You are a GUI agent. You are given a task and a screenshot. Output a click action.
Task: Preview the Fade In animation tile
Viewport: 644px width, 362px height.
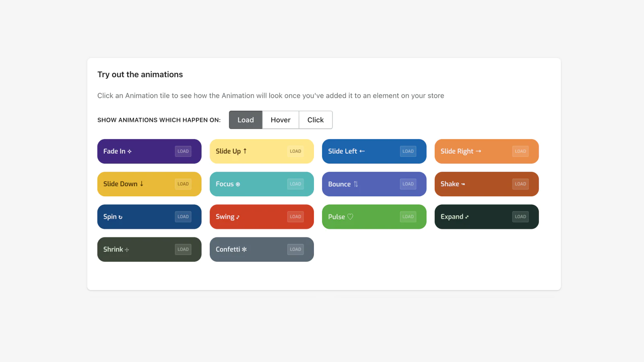tap(149, 151)
